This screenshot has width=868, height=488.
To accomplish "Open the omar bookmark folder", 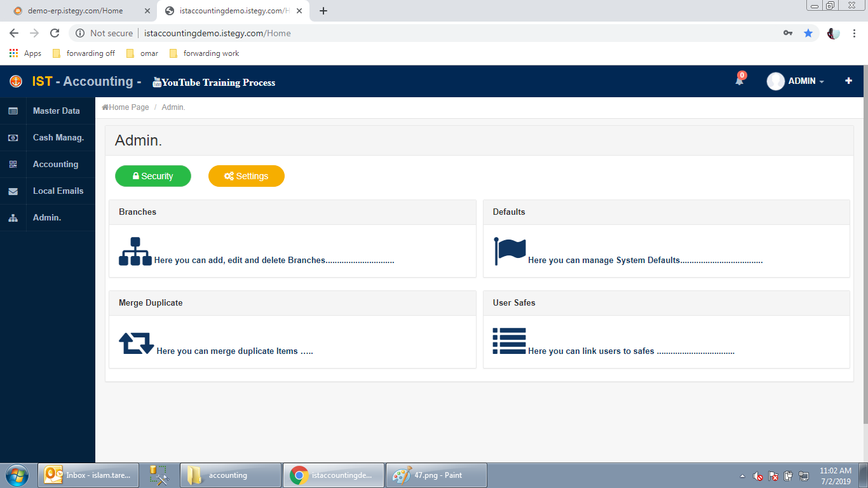I will [x=142, y=53].
